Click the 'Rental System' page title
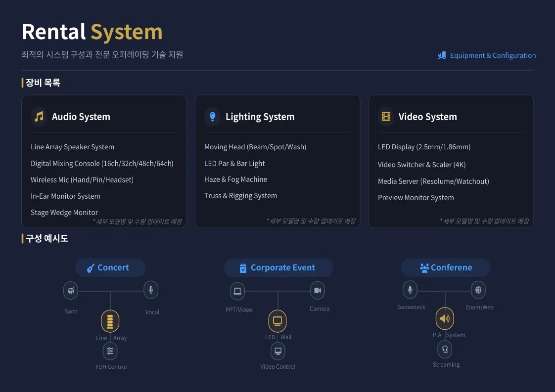 pos(92,32)
